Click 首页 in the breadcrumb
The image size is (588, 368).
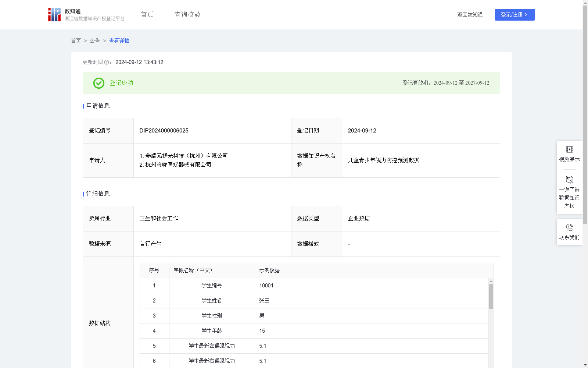76,41
